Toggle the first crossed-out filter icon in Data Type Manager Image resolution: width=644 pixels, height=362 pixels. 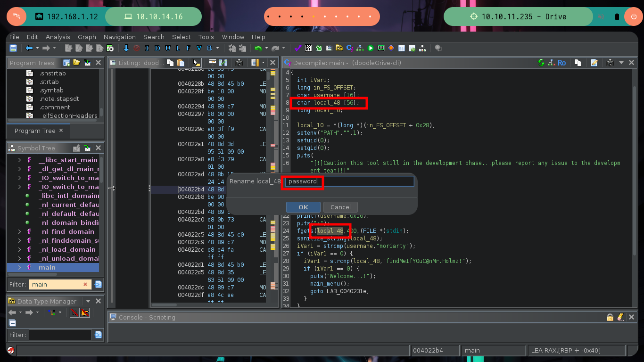[x=74, y=313]
